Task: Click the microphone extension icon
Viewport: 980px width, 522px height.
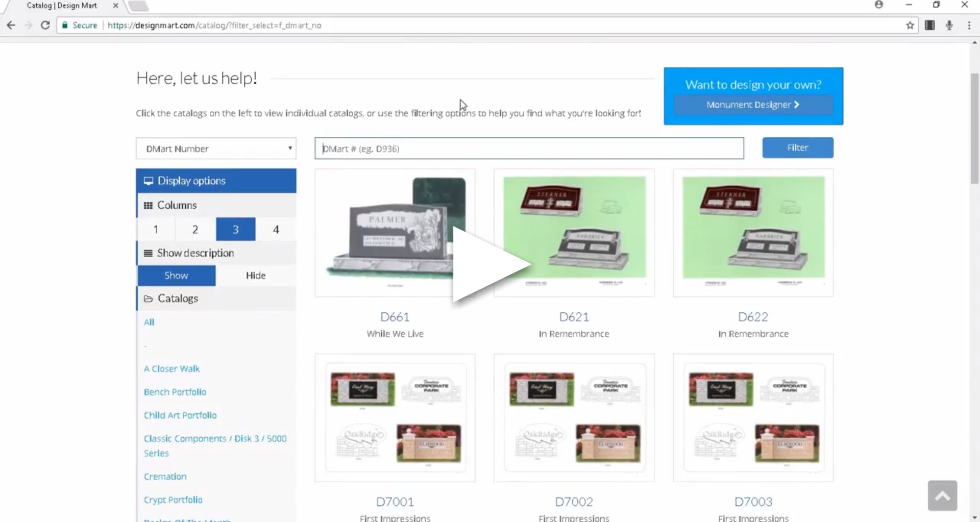Action: click(949, 25)
